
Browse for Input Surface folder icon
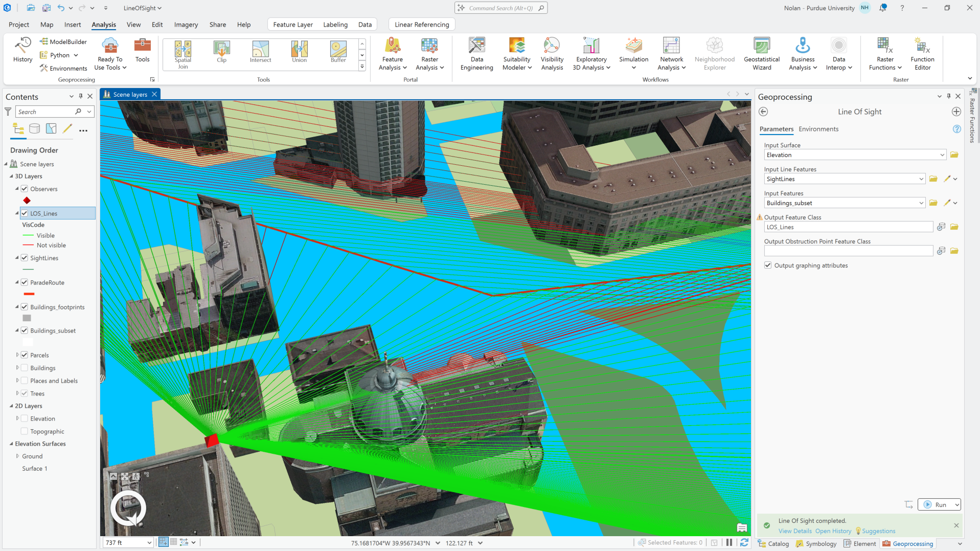point(954,155)
